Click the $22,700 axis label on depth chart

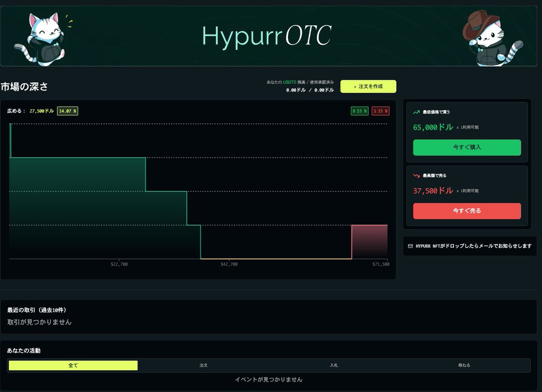pyautogui.click(x=119, y=264)
